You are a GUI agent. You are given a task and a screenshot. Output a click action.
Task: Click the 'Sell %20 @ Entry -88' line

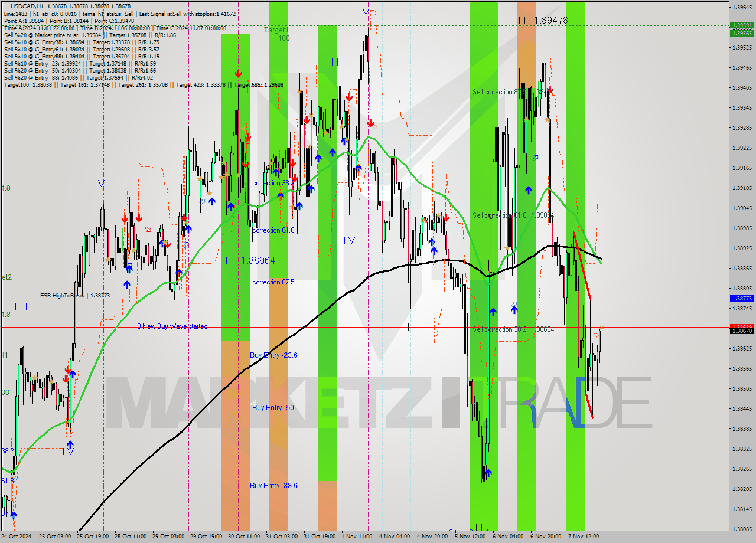(78, 77)
